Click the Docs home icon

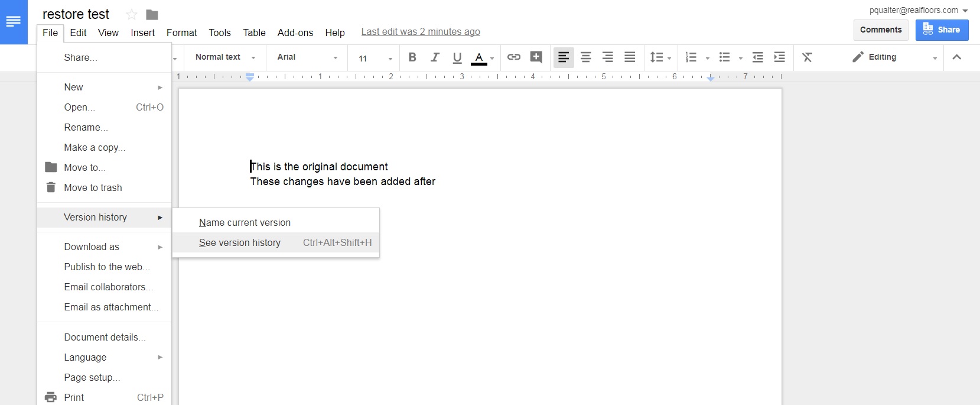click(x=14, y=22)
